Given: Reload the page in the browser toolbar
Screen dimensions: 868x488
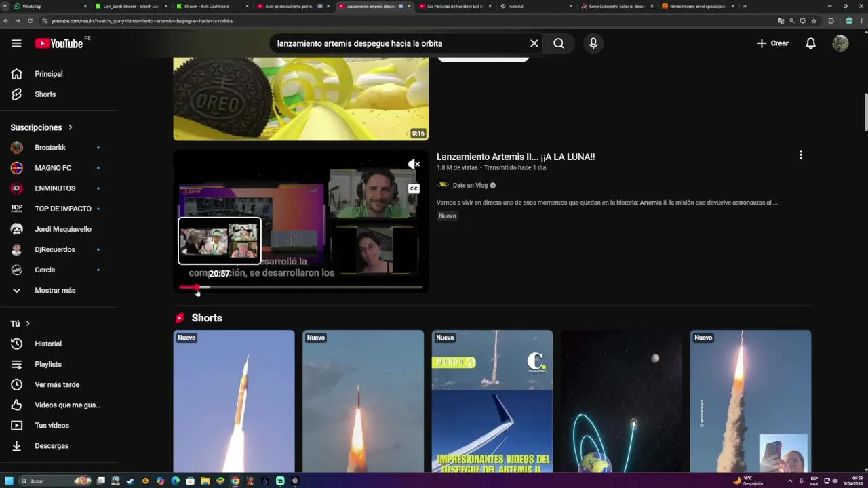Looking at the screenshot, I should [x=30, y=21].
